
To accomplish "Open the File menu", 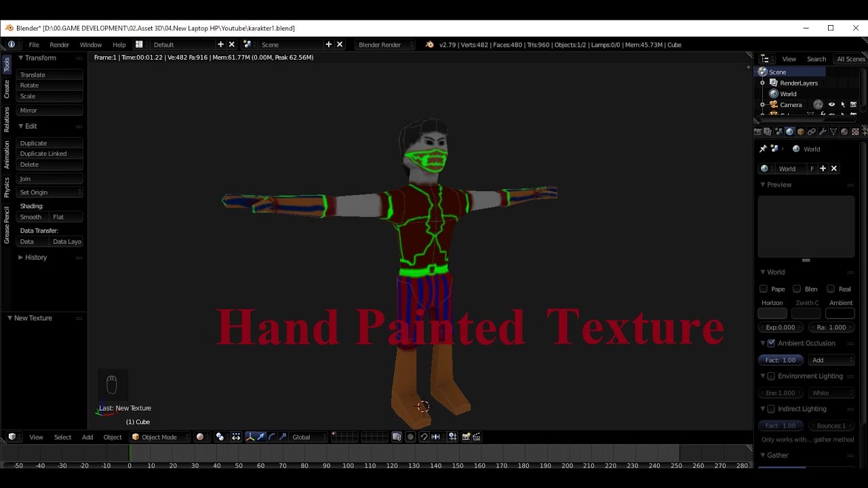I will (34, 45).
